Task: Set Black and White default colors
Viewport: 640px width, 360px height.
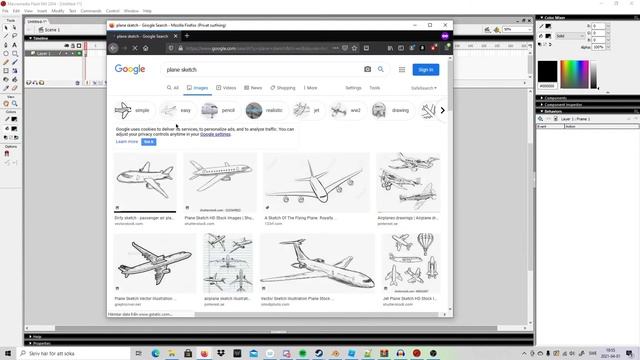Action: tap(6, 138)
